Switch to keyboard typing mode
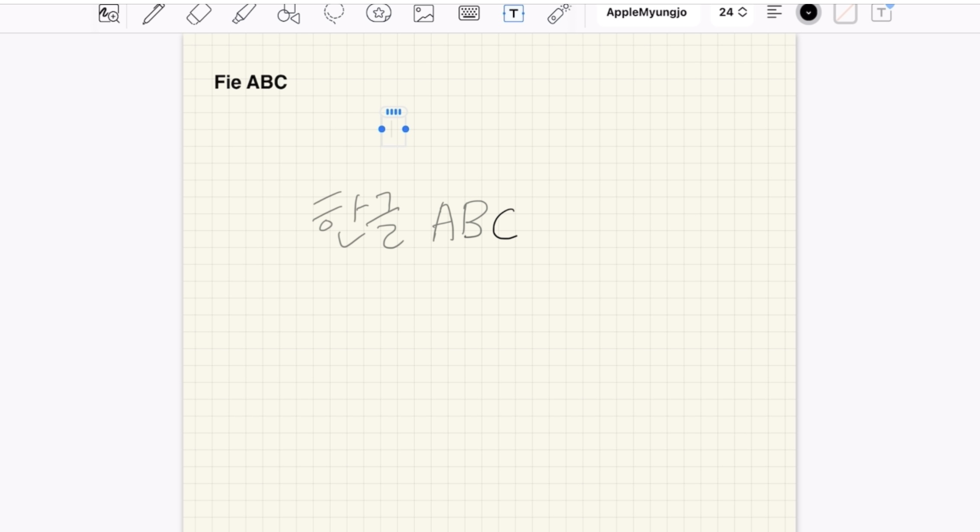The height and width of the screenshot is (532, 980). point(469,13)
